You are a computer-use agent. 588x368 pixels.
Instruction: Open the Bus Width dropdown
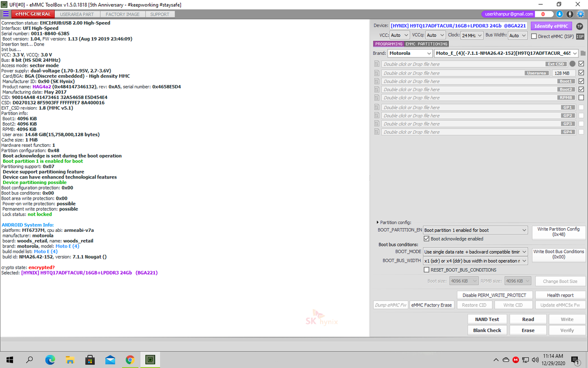click(518, 35)
